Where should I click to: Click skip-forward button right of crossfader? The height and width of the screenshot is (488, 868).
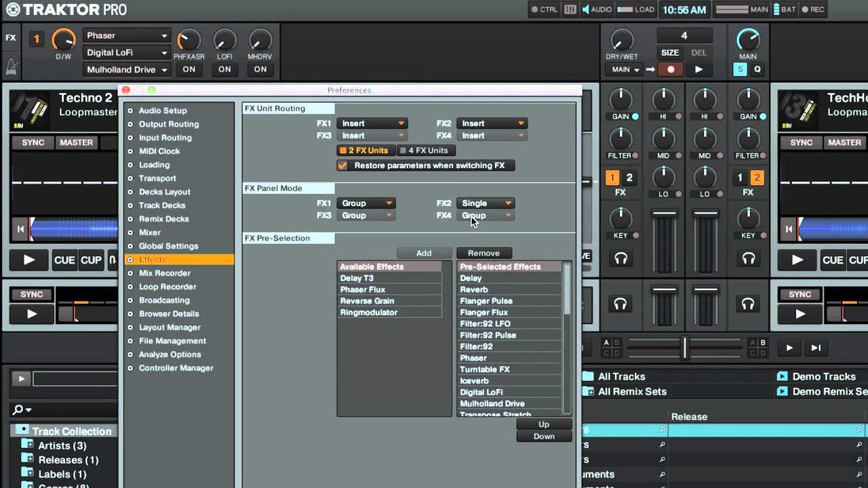pyautogui.click(x=816, y=348)
